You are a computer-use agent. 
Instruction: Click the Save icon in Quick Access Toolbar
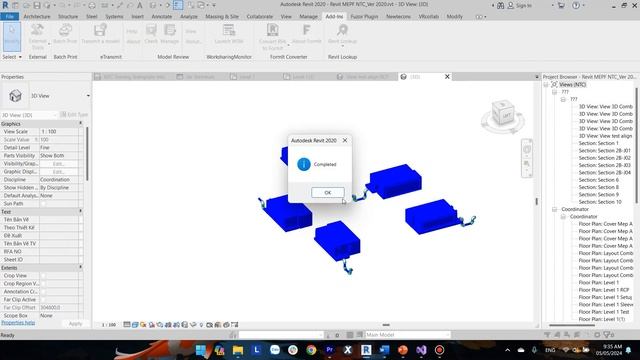(37, 5)
